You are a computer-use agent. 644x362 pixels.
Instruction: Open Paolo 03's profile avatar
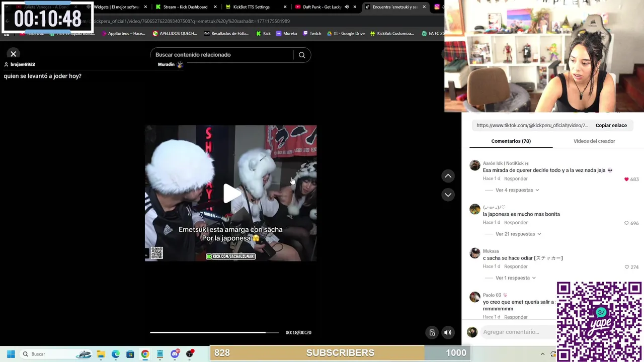pyautogui.click(x=475, y=297)
